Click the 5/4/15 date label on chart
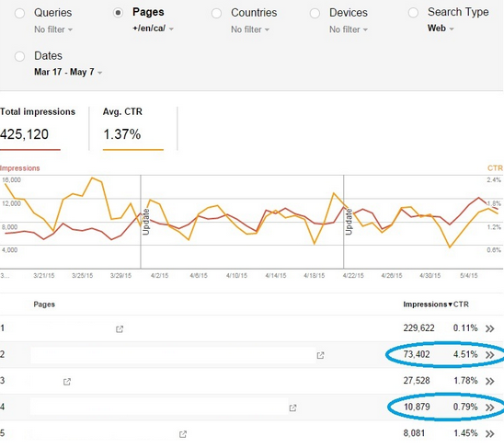The image size is (504, 448). [x=469, y=276]
